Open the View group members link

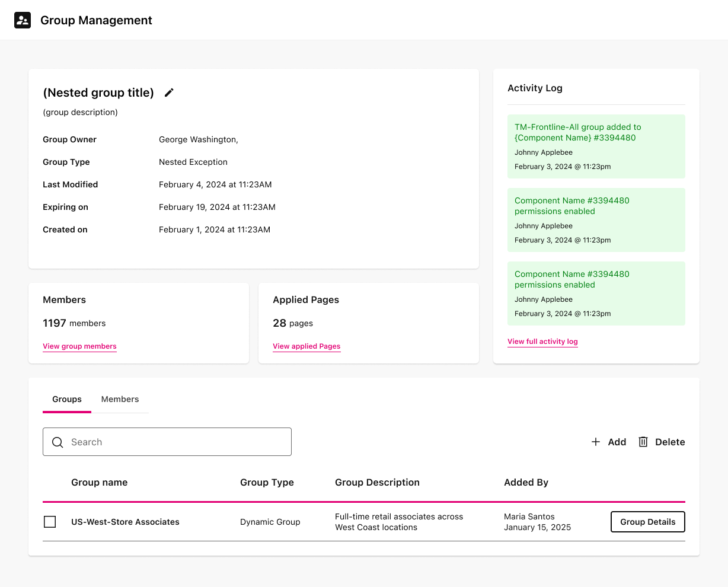click(x=79, y=346)
